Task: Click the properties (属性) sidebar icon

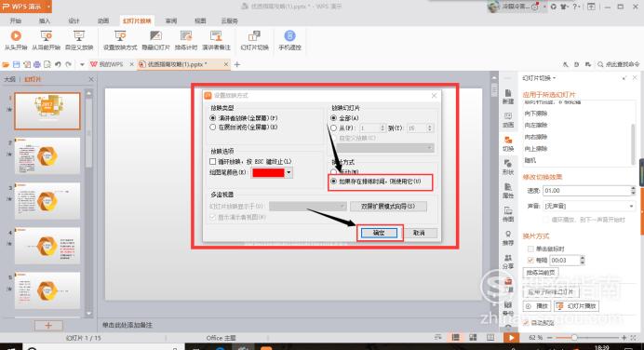Action: (x=508, y=191)
